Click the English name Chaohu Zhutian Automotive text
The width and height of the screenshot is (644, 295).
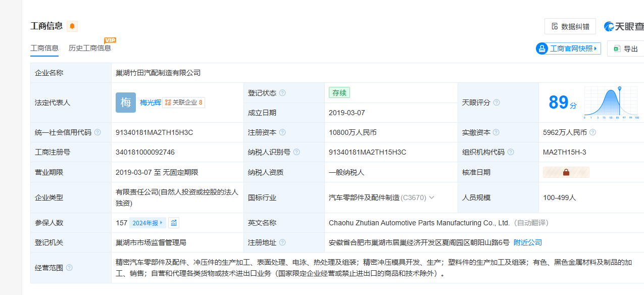tap(419, 223)
